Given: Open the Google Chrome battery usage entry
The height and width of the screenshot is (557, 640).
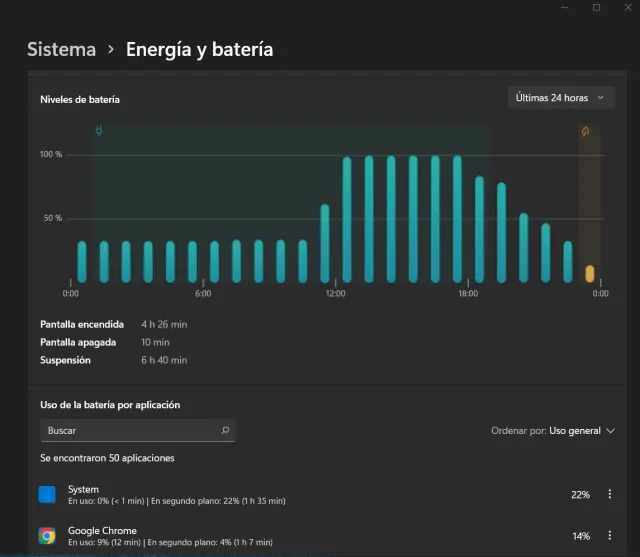Looking at the screenshot, I should point(300,535).
